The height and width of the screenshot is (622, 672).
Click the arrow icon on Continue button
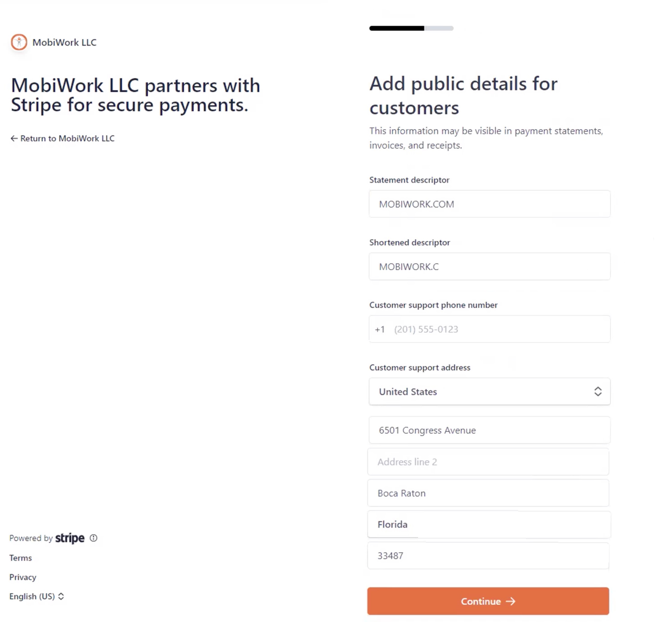[x=511, y=601]
